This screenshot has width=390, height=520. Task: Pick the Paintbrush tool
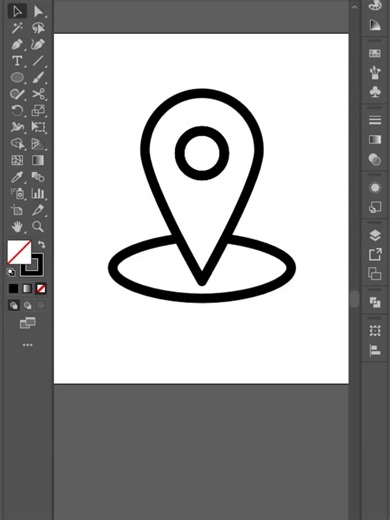[x=38, y=77]
